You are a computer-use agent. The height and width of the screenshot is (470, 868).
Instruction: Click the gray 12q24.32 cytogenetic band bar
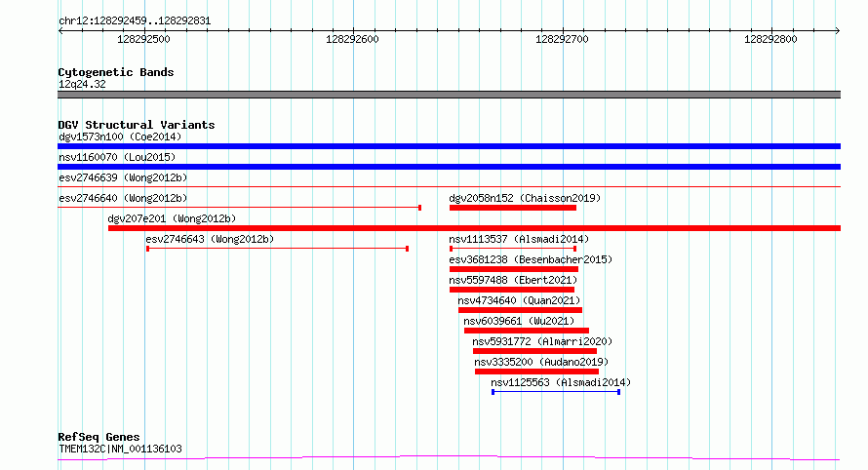(x=449, y=95)
